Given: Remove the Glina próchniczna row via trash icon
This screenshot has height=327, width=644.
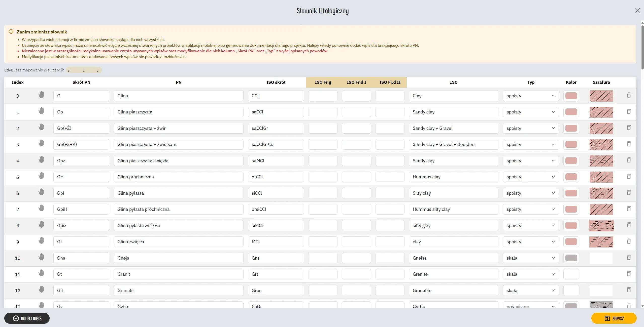Looking at the screenshot, I should coord(629,176).
